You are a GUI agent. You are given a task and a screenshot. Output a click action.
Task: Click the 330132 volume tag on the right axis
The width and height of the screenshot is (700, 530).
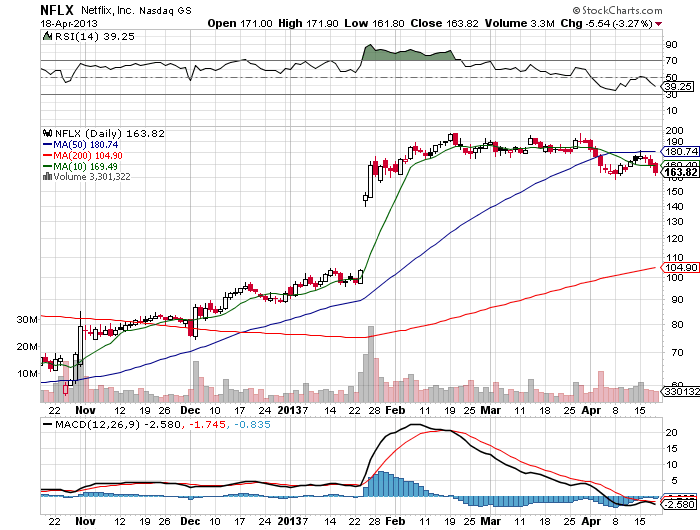[680, 391]
